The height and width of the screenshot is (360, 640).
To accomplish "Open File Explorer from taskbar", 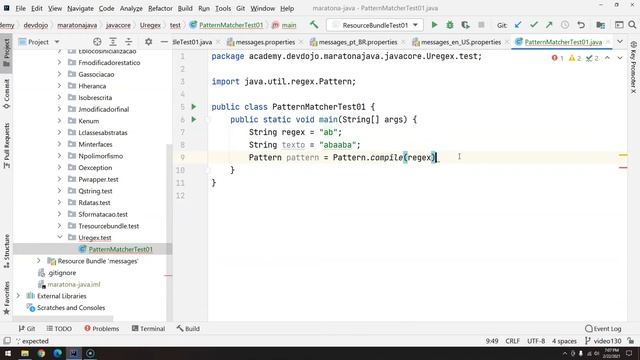I will (25, 353).
